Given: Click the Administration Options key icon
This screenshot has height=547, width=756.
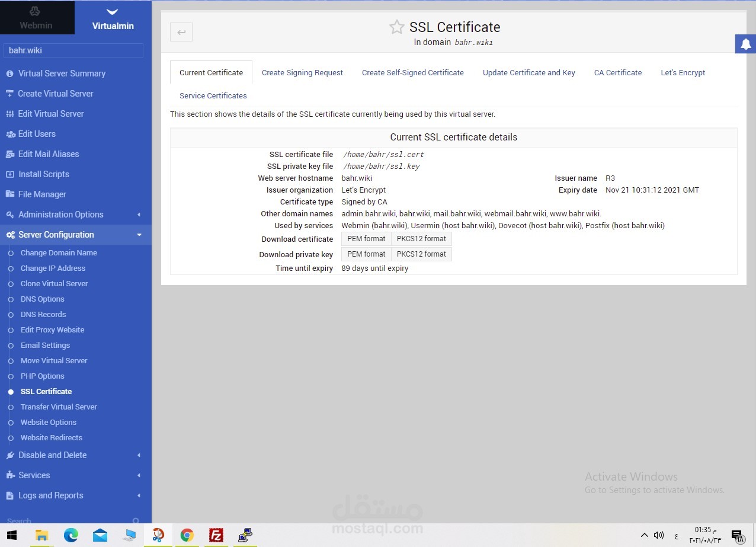Looking at the screenshot, I should point(9,215).
